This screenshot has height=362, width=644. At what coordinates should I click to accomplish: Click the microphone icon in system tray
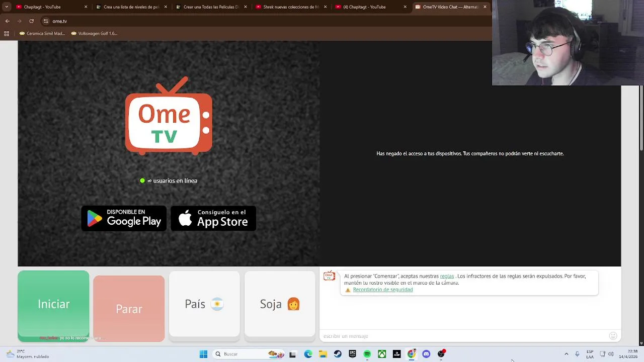pyautogui.click(x=577, y=354)
